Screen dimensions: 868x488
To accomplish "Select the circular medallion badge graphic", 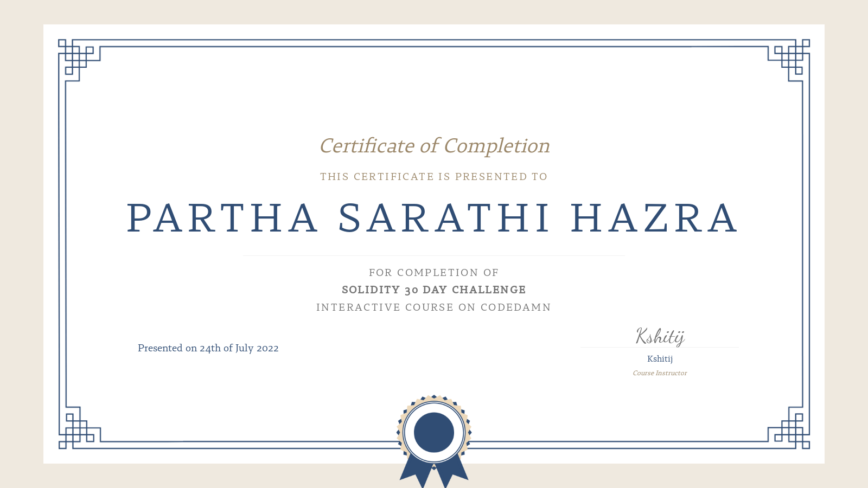I will pyautogui.click(x=433, y=431).
